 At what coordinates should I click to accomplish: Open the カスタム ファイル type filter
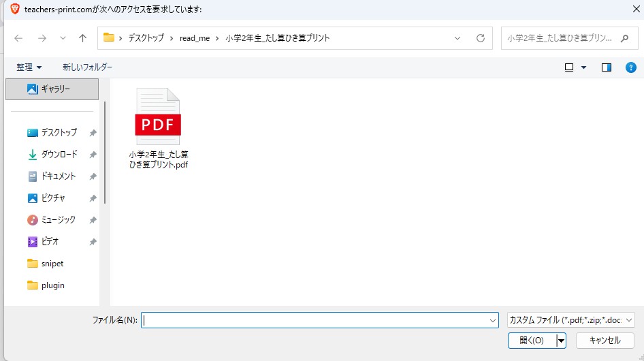click(x=571, y=320)
